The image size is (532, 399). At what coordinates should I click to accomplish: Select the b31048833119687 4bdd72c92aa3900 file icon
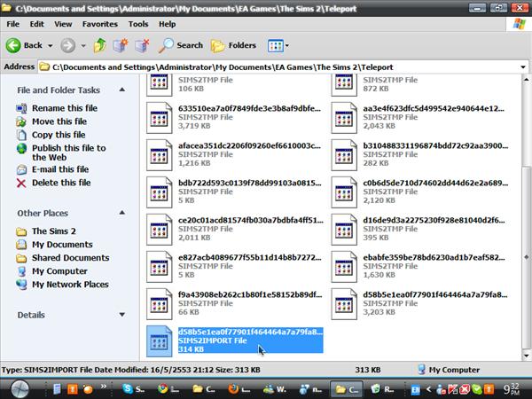coord(344,155)
